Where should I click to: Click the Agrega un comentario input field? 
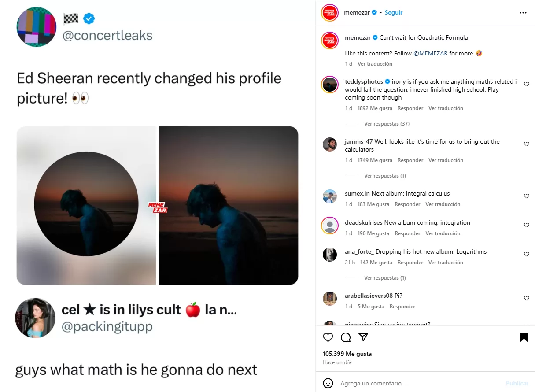click(396, 383)
